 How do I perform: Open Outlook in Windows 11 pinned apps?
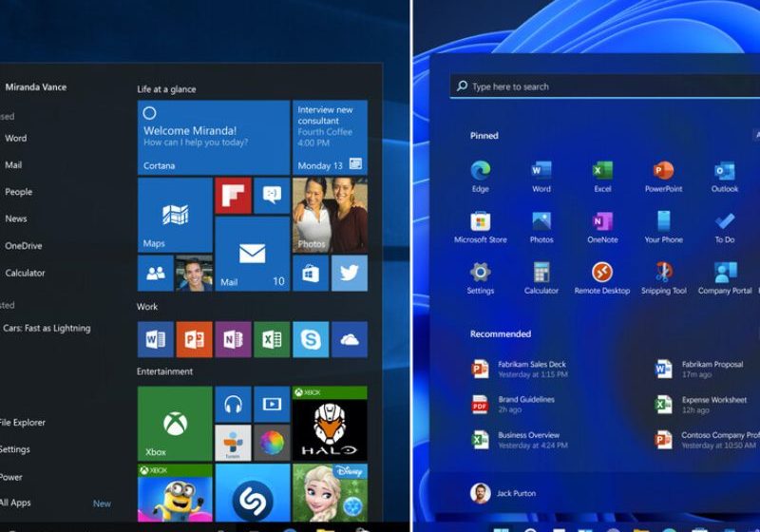tap(725, 177)
